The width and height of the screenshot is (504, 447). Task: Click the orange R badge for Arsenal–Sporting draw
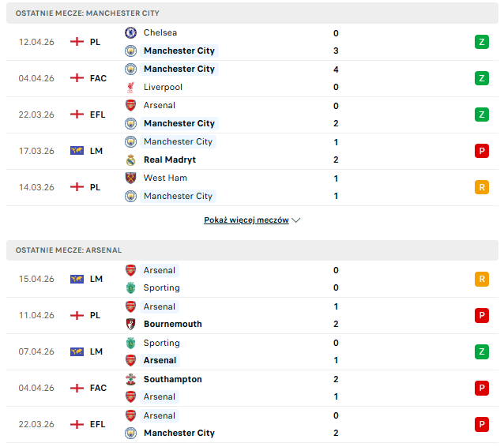click(482, 279)
